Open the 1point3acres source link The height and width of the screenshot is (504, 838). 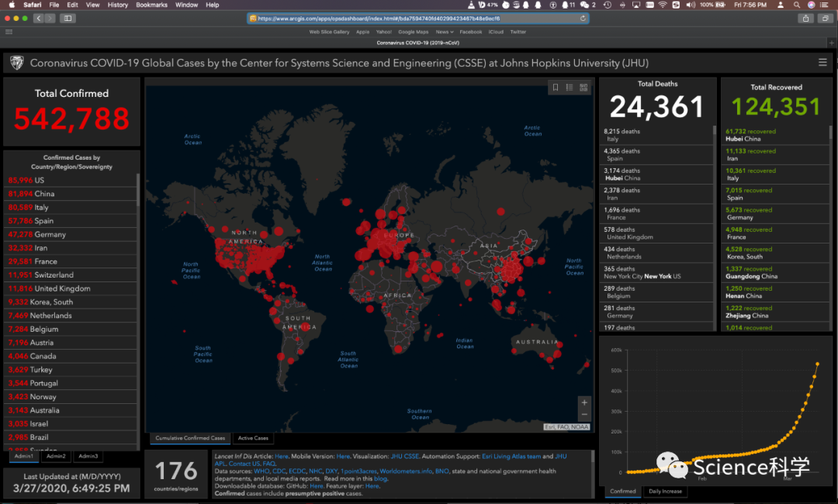click(x=358, y=471)
